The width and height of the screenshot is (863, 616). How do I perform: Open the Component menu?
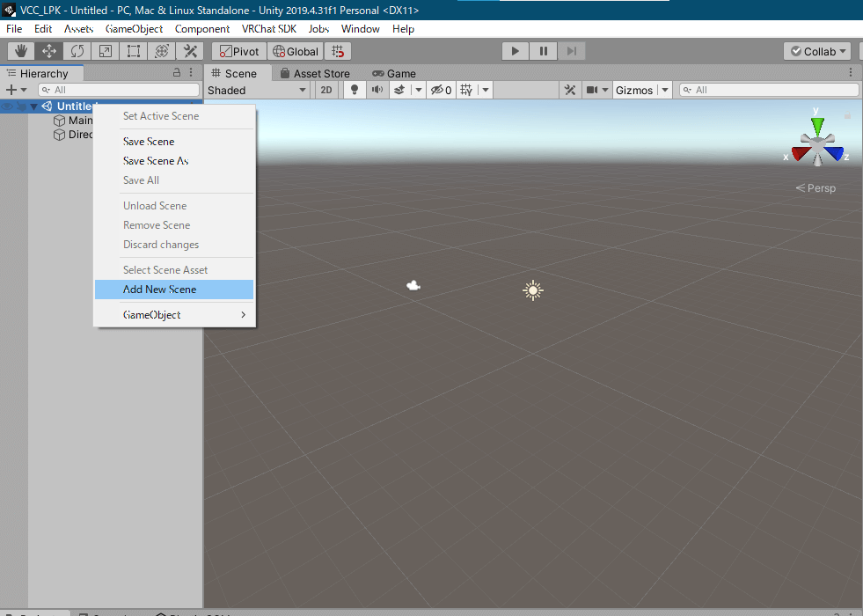[202, 29]
